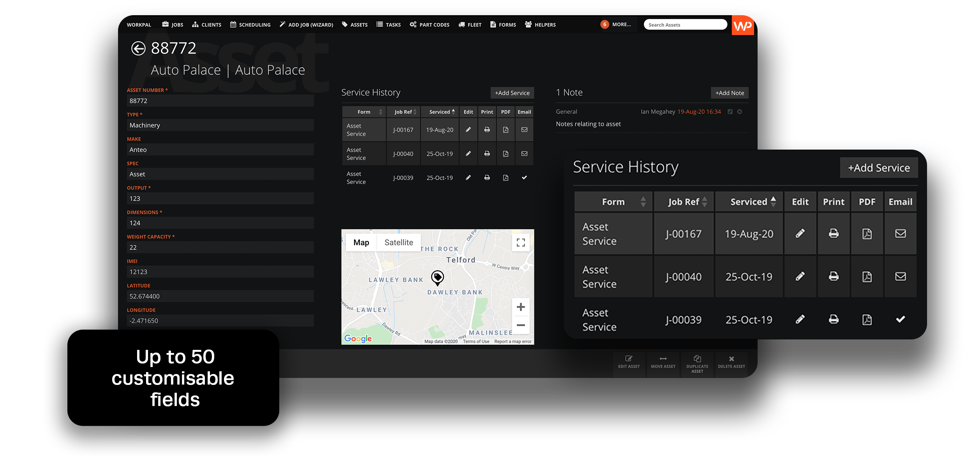Switch map to Satellite view
The width and height of the screenshot is (980, 473).
pos(398,243)
